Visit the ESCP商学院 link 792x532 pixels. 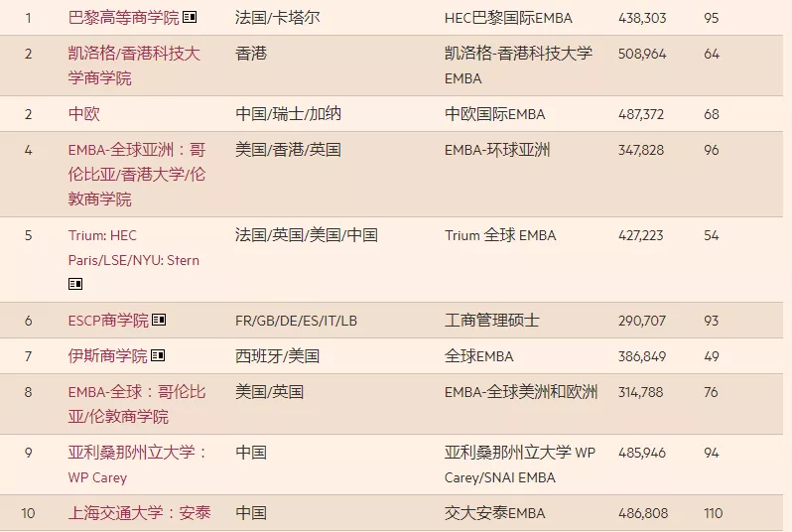(x=107, y=321)
